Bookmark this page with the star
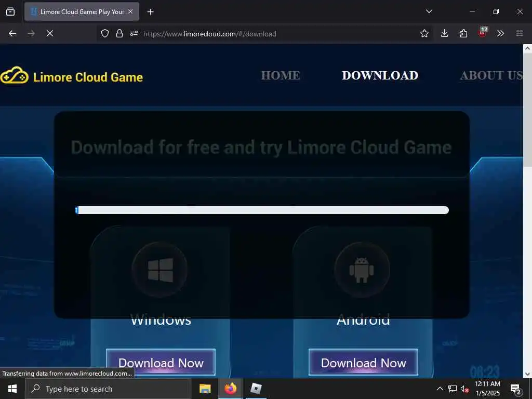This screenshot has width=532, height=399. point(424,33)
